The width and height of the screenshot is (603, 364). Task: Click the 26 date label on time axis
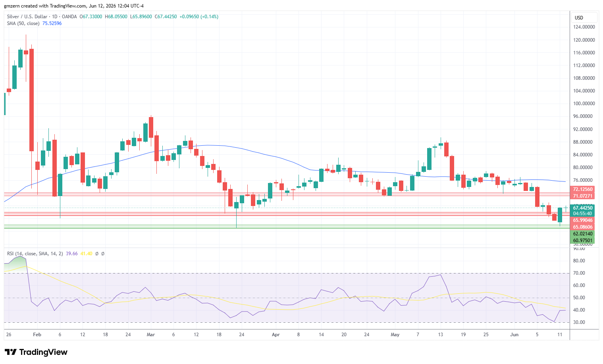pos(9,335)
